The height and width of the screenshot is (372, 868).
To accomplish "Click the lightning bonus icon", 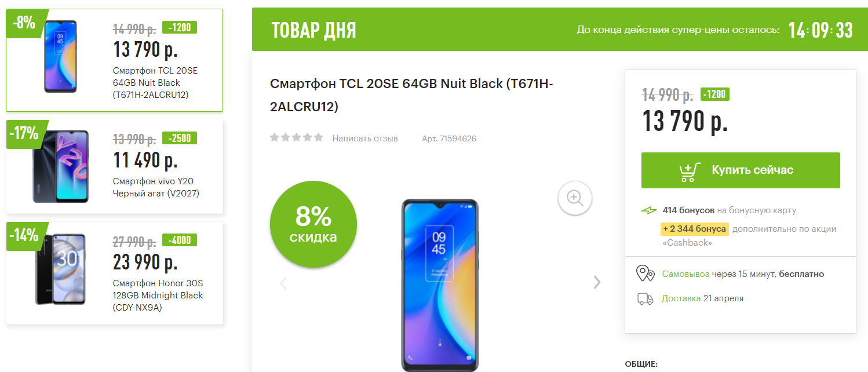I will click(x=649, y=210).
